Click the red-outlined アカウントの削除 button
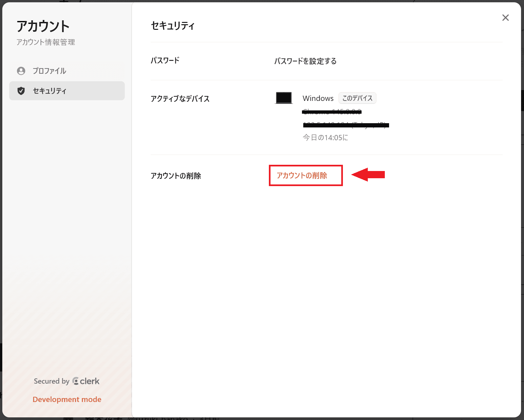Viewport: 524px width, 420px height. (306, 176)
